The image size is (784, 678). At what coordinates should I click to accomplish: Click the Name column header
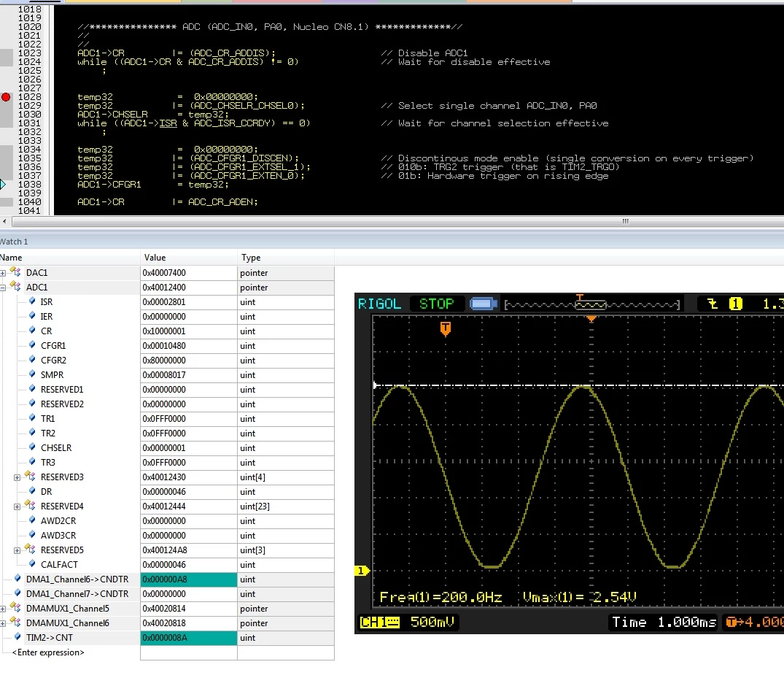pyautogui.click(x=69, y=258)
